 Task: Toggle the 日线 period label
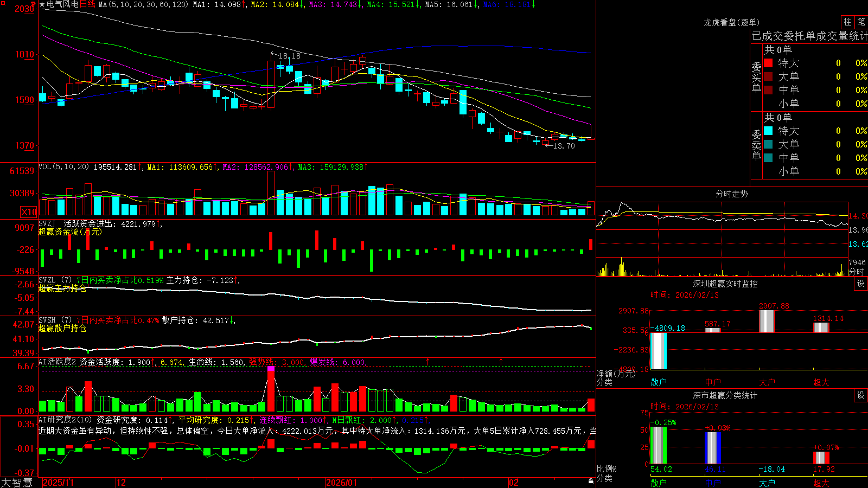point(87,4)
